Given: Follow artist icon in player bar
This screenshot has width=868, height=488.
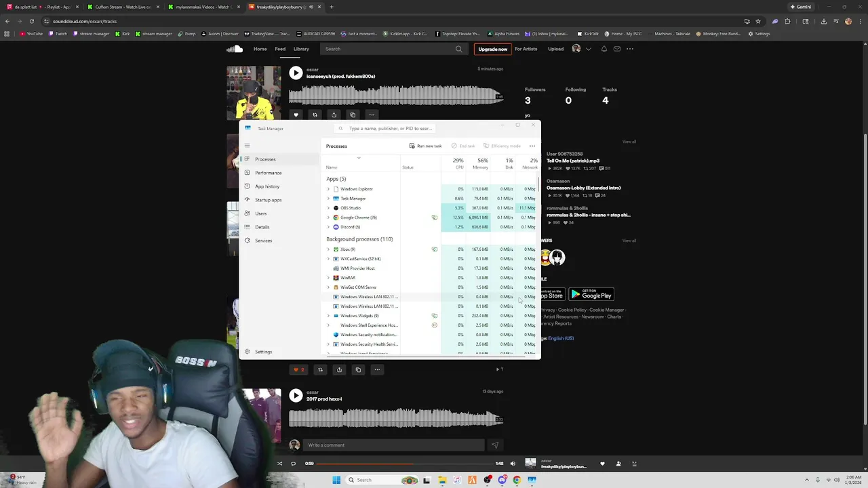Looking at the screenshot, I should (618, 464).
